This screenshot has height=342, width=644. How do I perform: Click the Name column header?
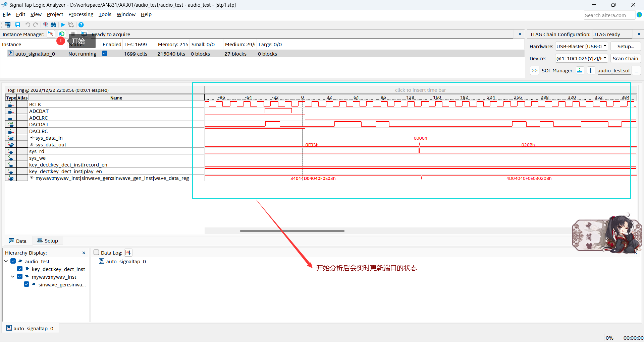(116, 98)
